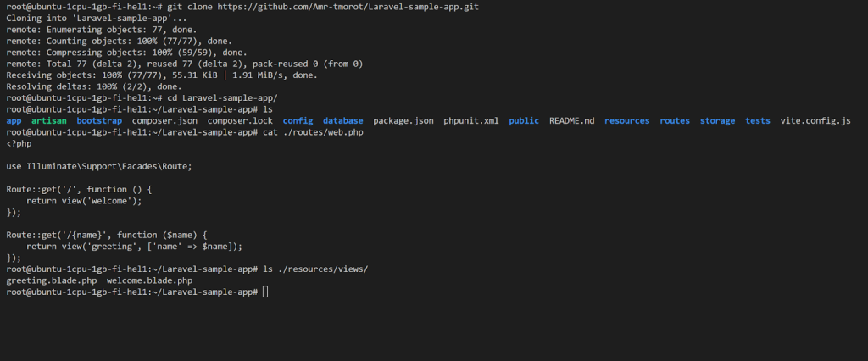
Task: Click README.md in the file listing
Action: point(571,121)
